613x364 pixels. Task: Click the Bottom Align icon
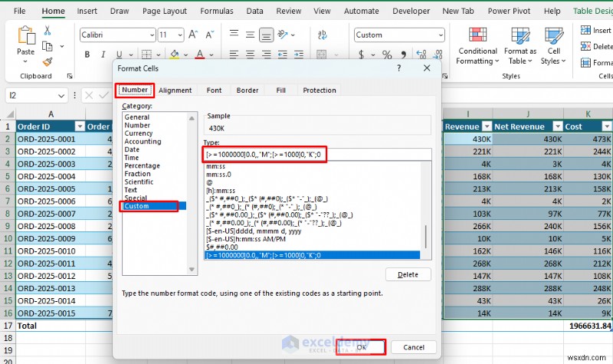[x=266, y=35]
